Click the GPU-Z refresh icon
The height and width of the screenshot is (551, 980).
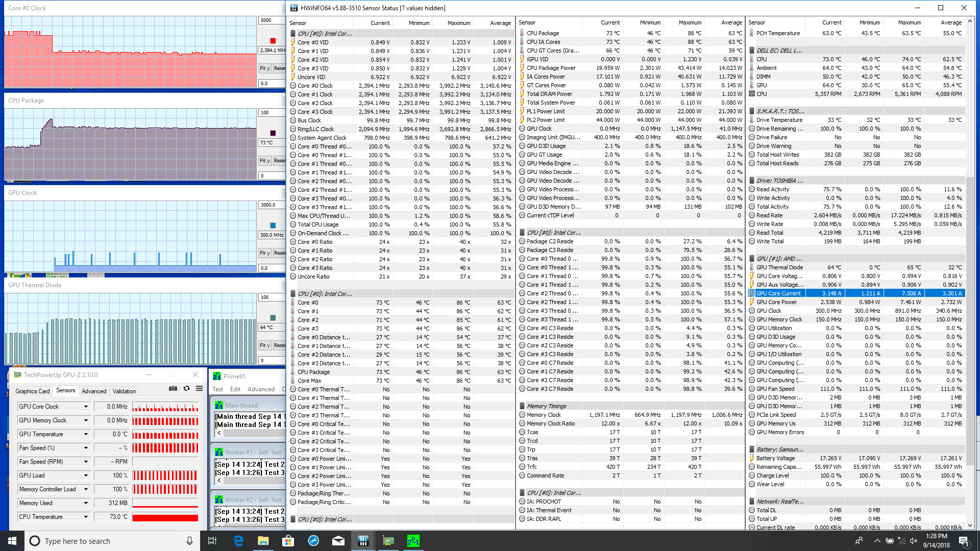186,389
